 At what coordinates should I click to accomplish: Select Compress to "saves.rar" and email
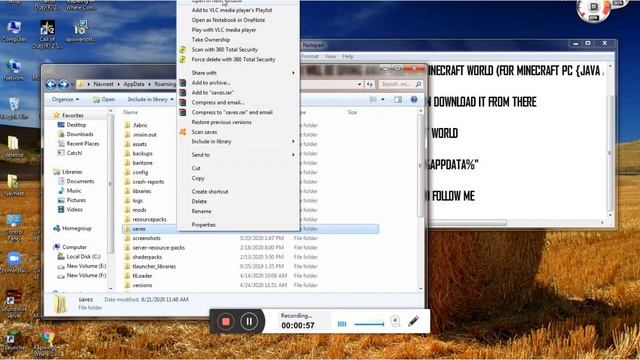[232, 112]
